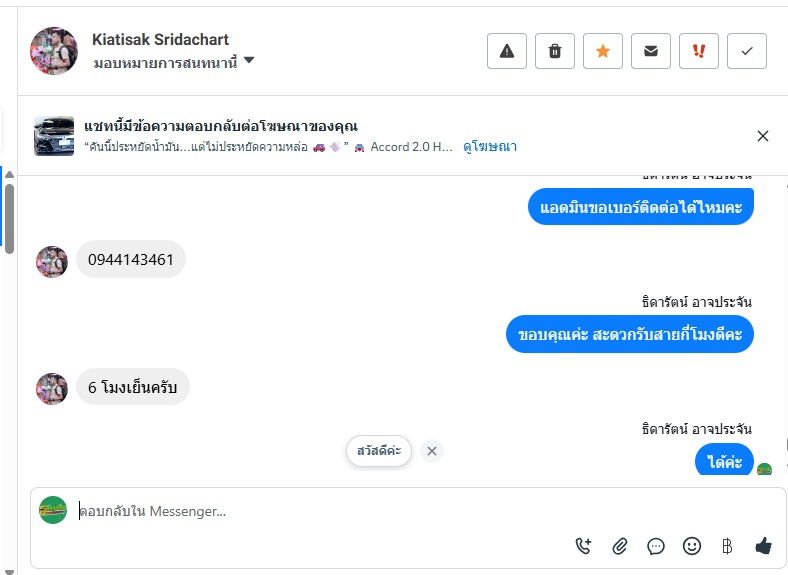
Task: Click Kiatisak Sridachart's header profile picture
Action: pyautogui.click(x=54, y=51)
